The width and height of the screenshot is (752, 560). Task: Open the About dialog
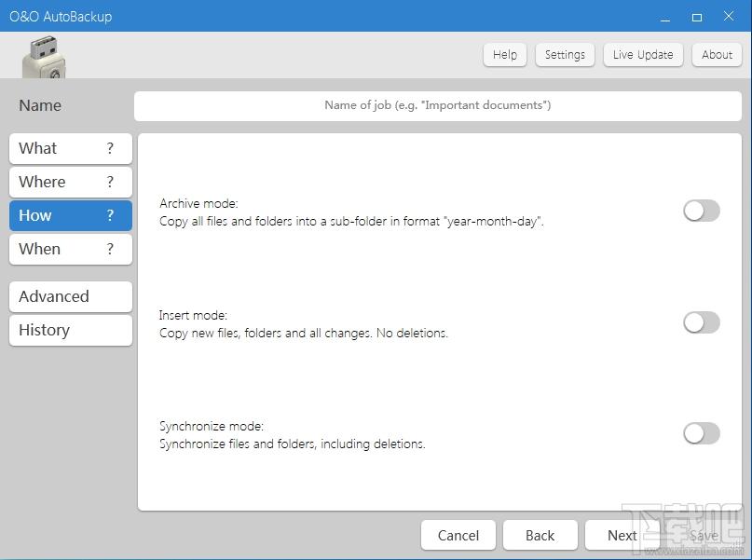(x=717, y=55)
